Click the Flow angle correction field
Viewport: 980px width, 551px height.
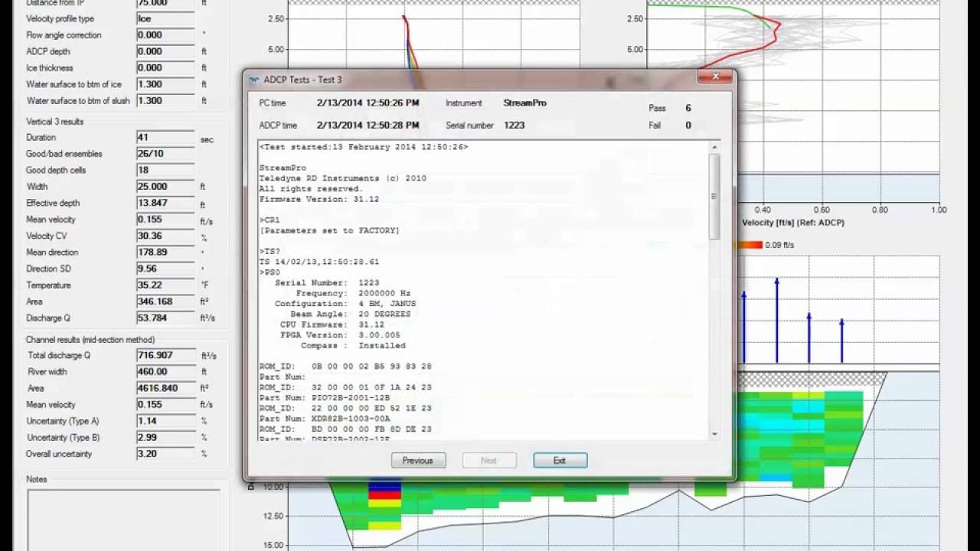click(165, 35)
